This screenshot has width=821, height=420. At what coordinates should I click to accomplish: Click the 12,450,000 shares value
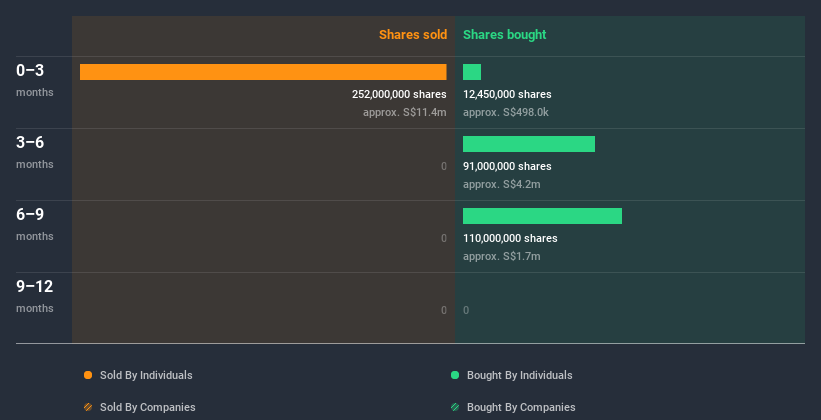coord(507,94)
